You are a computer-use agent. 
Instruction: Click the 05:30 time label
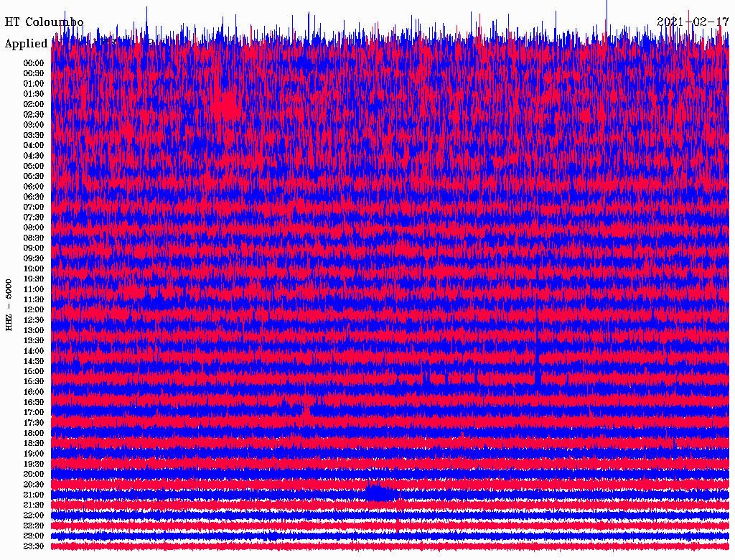click(34, 176)
